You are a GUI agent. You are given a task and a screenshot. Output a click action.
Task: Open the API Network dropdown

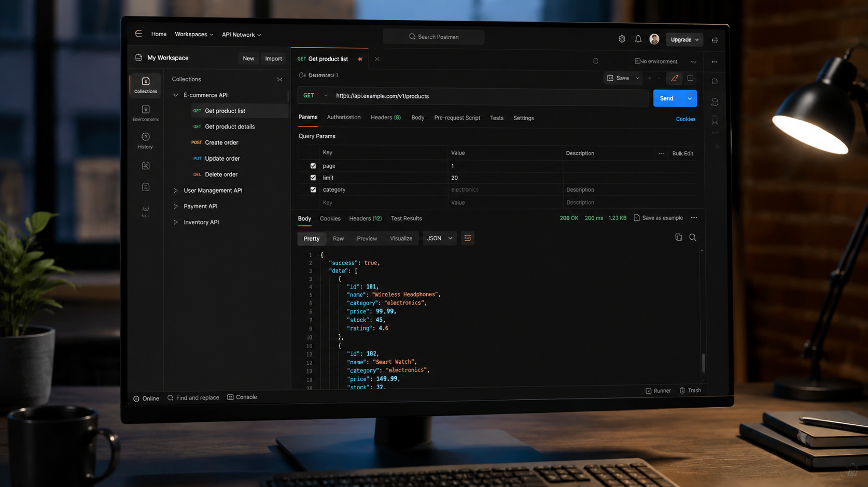point(242,35)
